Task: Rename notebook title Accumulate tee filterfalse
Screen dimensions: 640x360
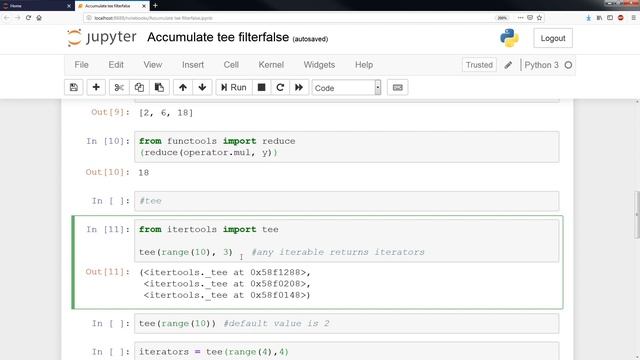Action: pyautogui.click(x=218, y=37)
